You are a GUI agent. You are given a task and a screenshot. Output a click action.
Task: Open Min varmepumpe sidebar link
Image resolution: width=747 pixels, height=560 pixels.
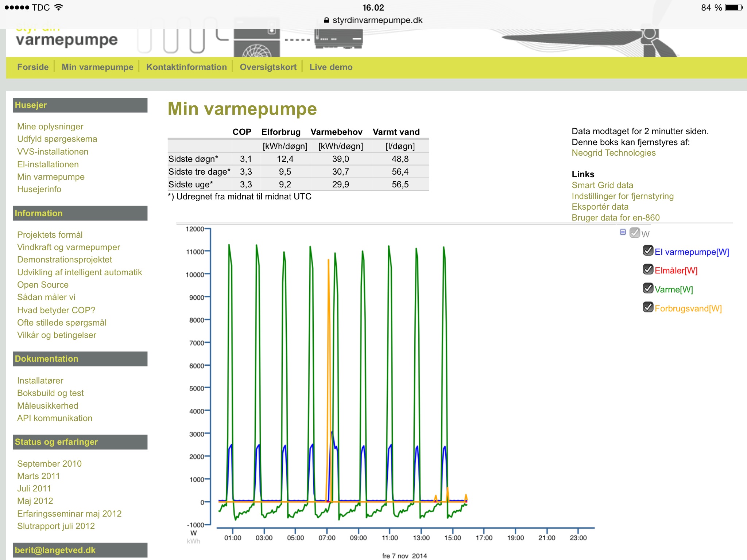pos(51,177)
